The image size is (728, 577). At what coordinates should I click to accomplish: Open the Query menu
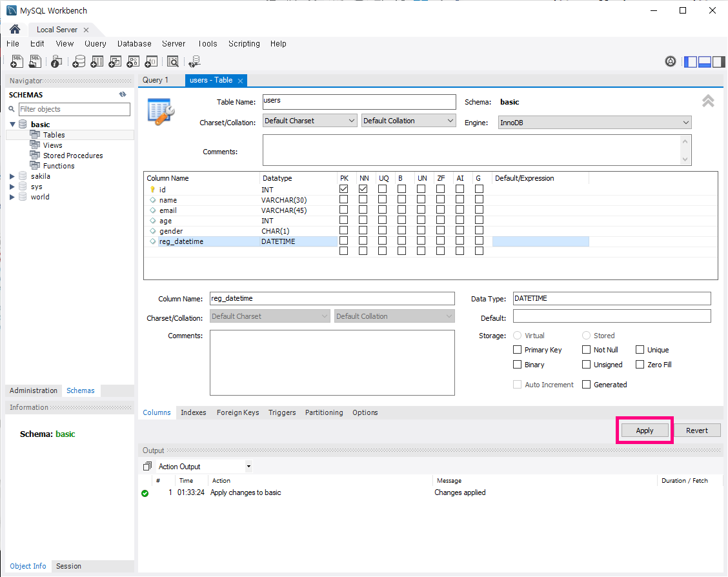point(95,44)
